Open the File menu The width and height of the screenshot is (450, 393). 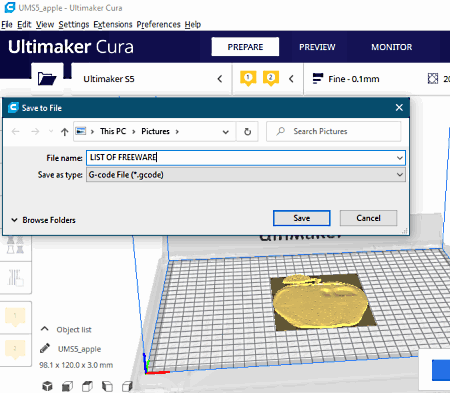[x=7, y=24]
